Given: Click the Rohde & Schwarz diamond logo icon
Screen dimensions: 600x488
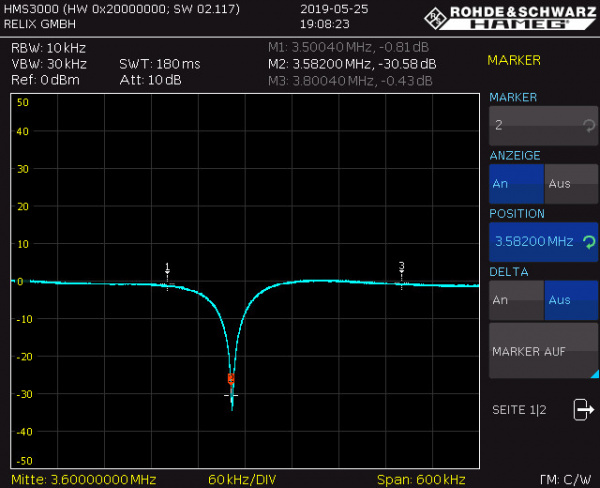Looking at the screenshot, I should 435,18.
